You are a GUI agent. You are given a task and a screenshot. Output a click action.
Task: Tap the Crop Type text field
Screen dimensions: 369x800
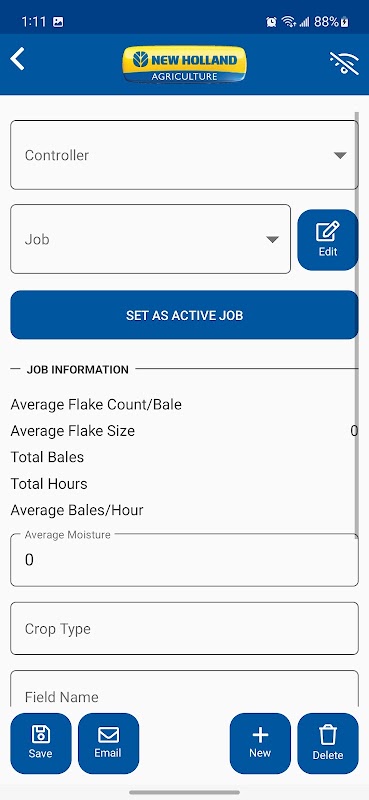tap(184, 629)
